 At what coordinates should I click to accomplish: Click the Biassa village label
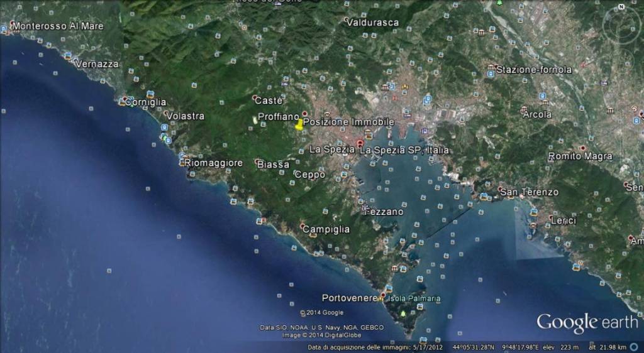[274, 165]
